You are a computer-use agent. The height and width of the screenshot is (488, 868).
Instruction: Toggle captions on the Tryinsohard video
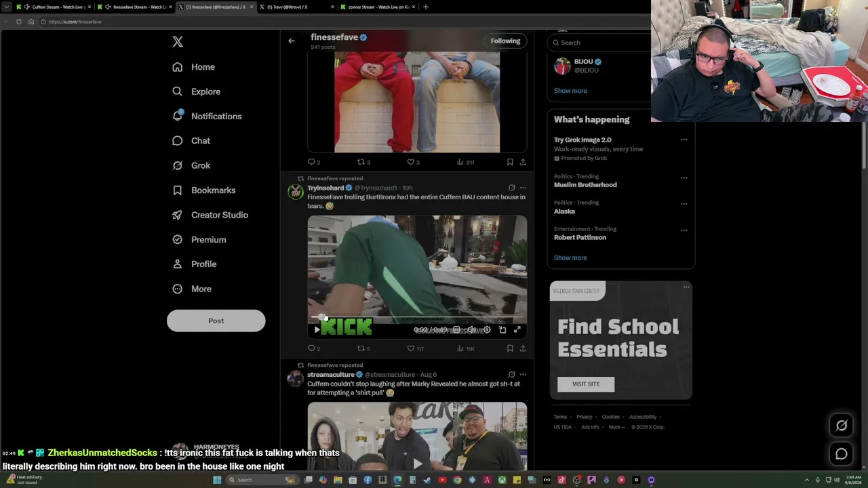click(x=457, y=330)
